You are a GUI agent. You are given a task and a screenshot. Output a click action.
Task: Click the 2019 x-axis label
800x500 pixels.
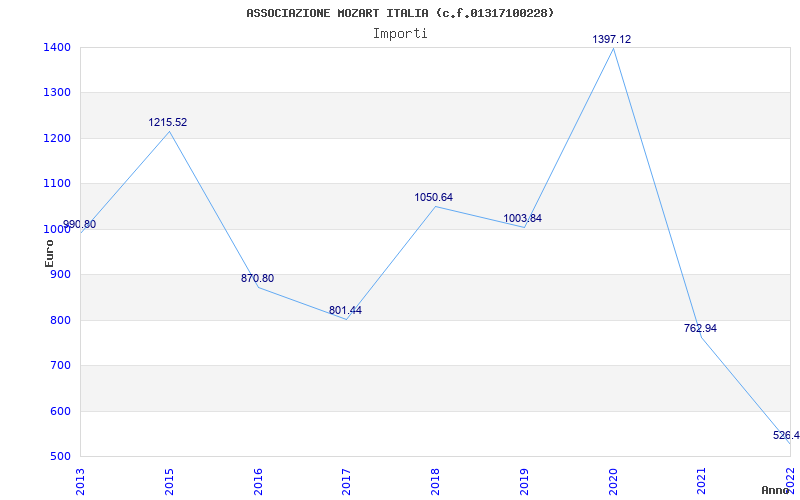click(x=524, y=482)
